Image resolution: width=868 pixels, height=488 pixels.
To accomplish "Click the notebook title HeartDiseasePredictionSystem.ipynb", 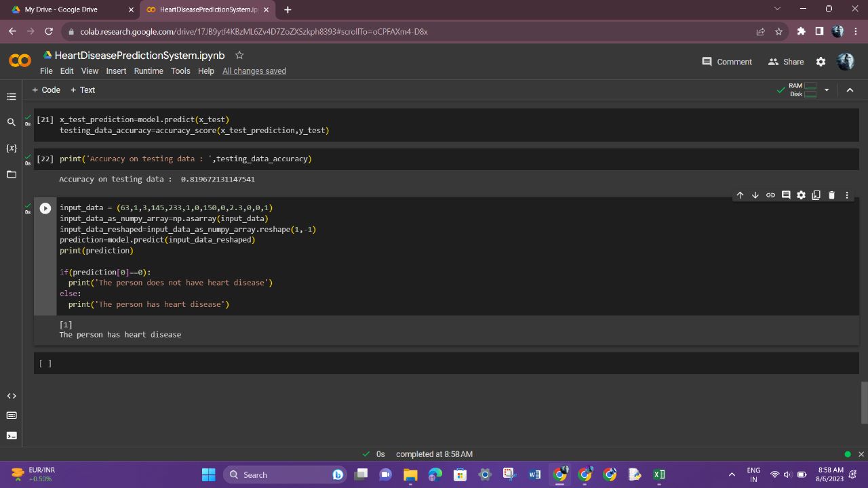I will coord(140,56).
